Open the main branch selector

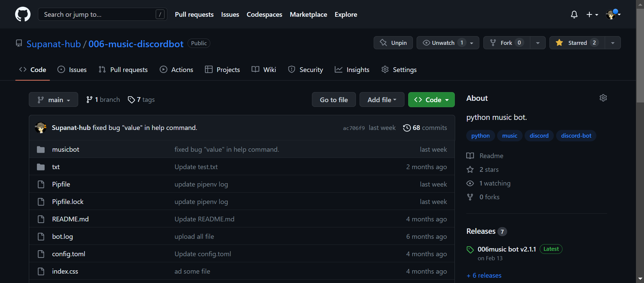coord(53,99)
